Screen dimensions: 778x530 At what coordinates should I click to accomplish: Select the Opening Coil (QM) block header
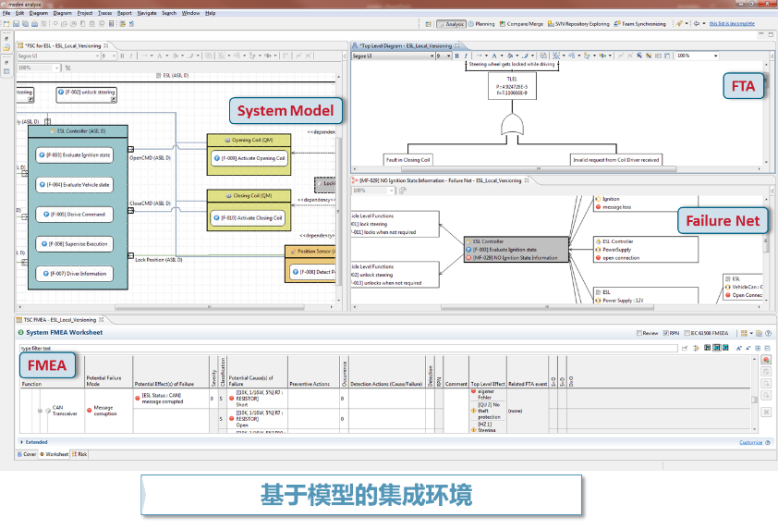(x=249, y=140)
